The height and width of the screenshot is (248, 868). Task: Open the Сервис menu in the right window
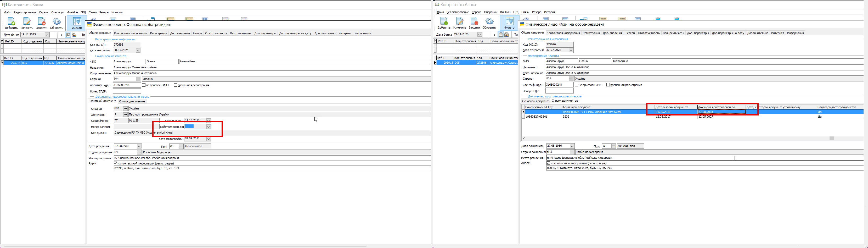pos(476,12)
